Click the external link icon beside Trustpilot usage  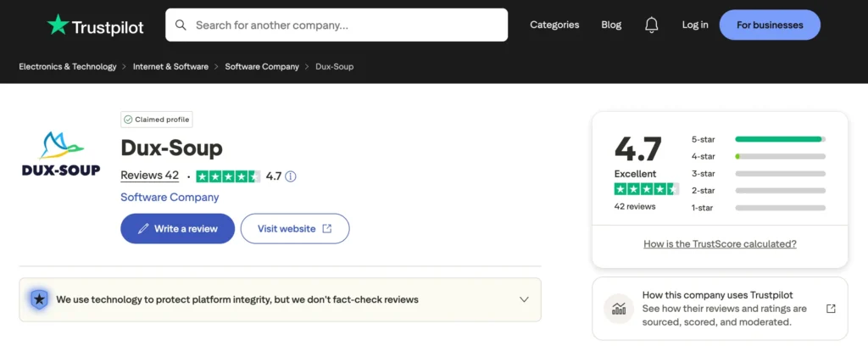point(831,309)
